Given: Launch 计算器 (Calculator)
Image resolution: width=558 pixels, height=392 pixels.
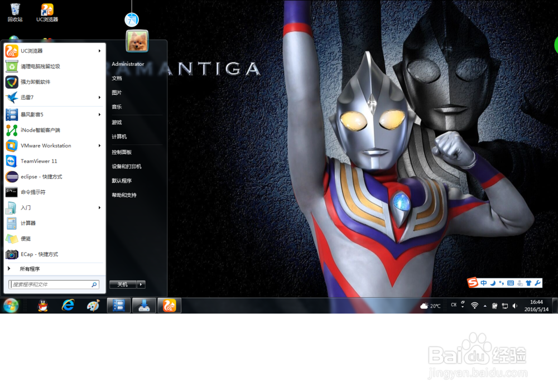Looking at the screenshot, I should (55, 223).
